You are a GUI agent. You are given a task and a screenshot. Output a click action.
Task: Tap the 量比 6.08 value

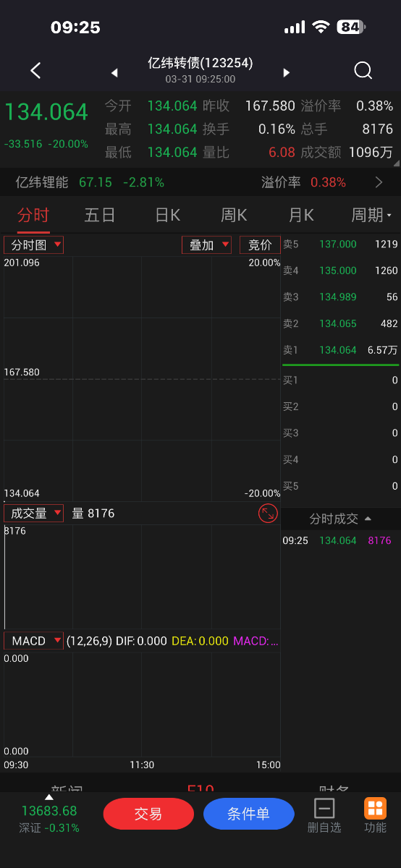coord(282,152)
